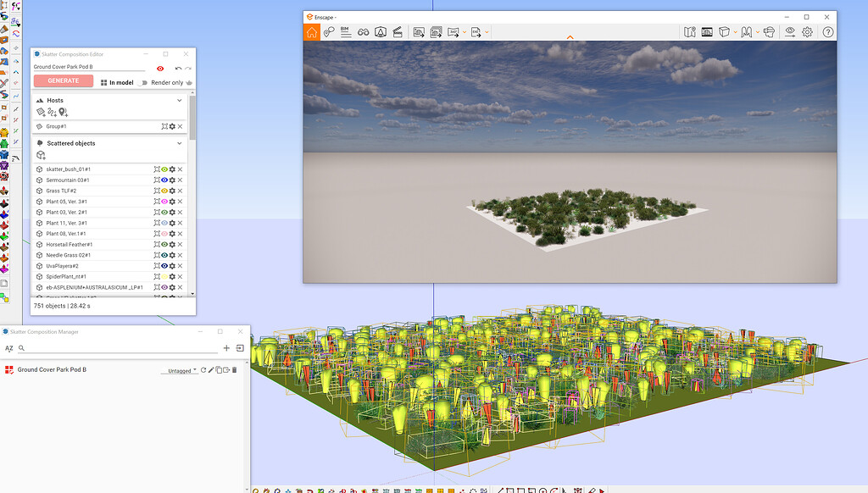
Task: Click the yellow color eye beside SpiderPlant_nt#1
Action: pyautogui.click(x=164, y=276)
